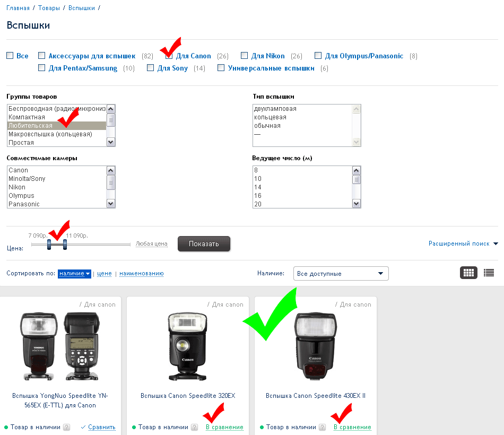Click up arrow of Ведущее число list
The height and width of the screenshot is (435, 504).
tap(357, 170)
